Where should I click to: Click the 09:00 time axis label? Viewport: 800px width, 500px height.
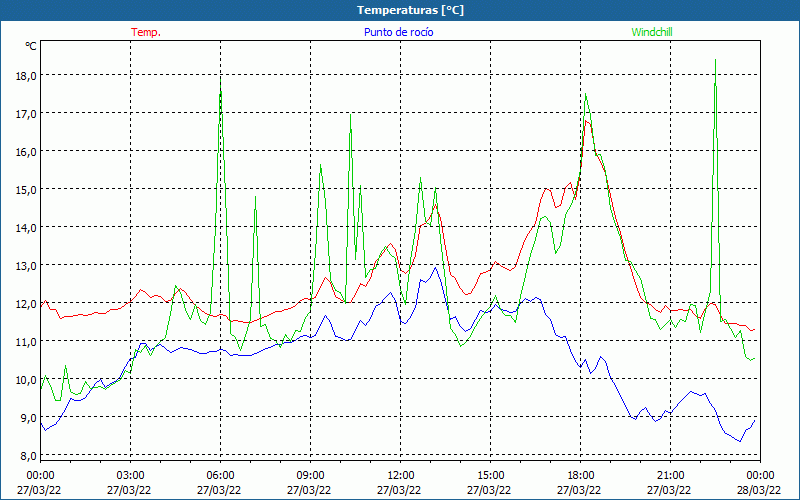click(310, 475)
